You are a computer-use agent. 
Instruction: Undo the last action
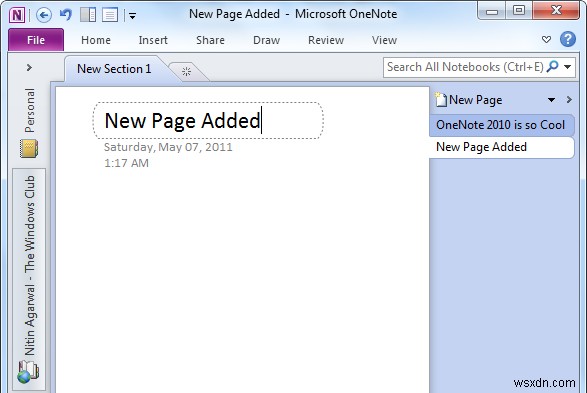[66, 15]
